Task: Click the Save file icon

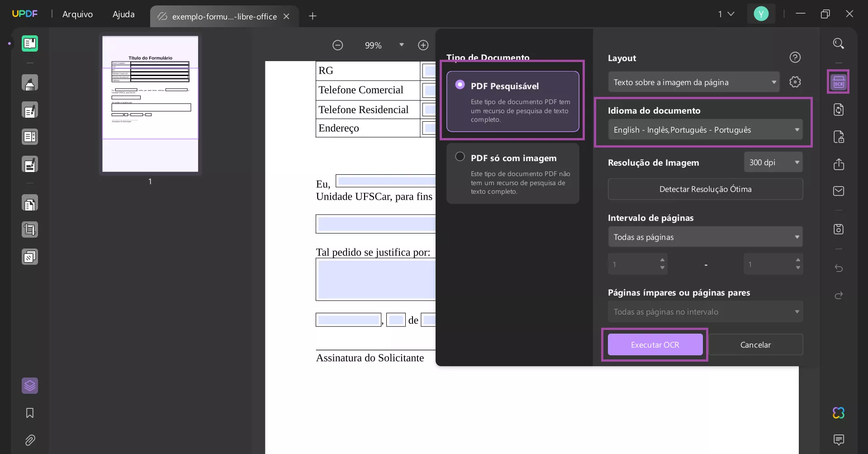Action: 839,229
